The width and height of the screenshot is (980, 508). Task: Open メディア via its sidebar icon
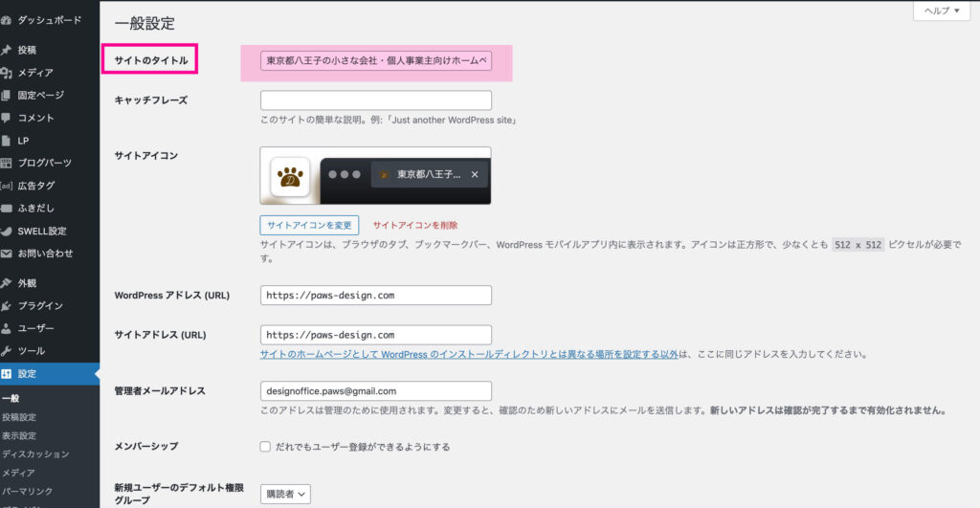pyautogui.click(x=7, y=73)
